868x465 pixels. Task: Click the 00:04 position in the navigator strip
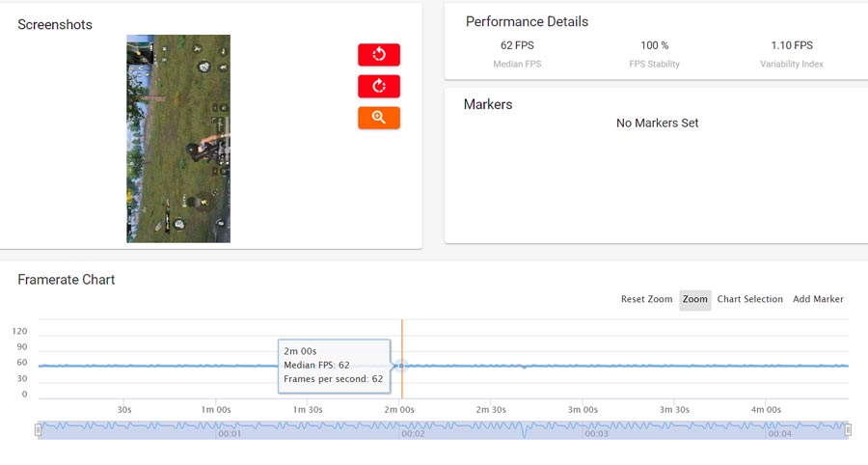point(779,434)
